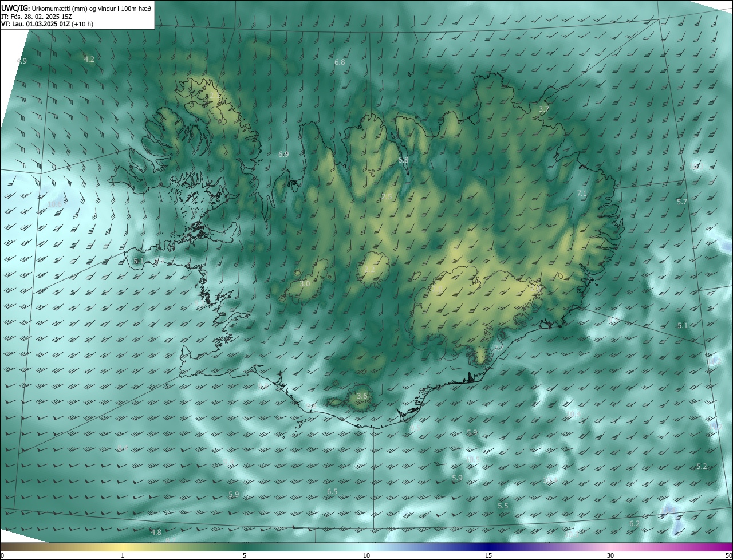Click the "15" tick label on the colour scale
The image size is (733, 560).
(488, 555)
